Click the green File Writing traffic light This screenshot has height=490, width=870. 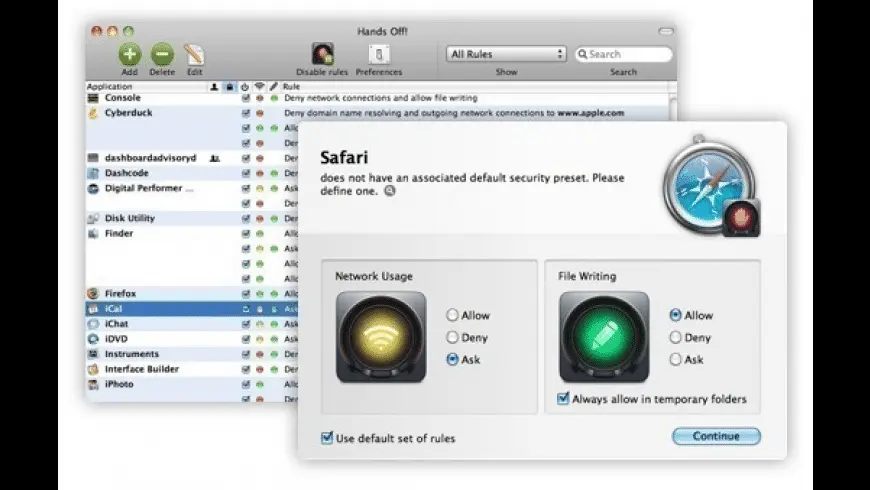(x=604, y=337)
